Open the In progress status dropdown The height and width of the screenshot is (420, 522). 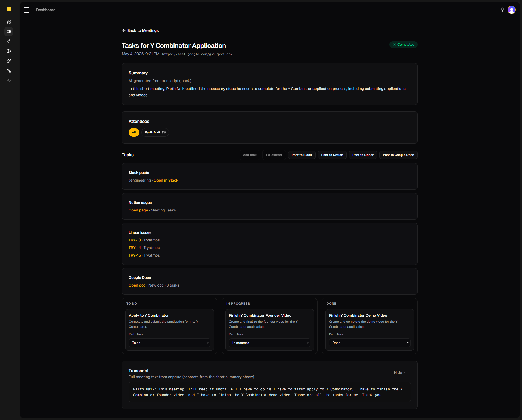(x=270, y=343)
